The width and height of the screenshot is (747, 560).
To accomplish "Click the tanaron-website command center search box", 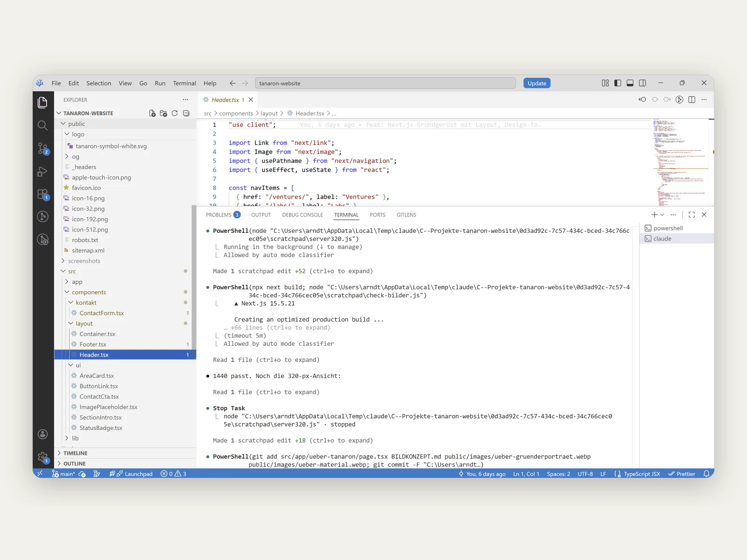I will pos(385,83).
